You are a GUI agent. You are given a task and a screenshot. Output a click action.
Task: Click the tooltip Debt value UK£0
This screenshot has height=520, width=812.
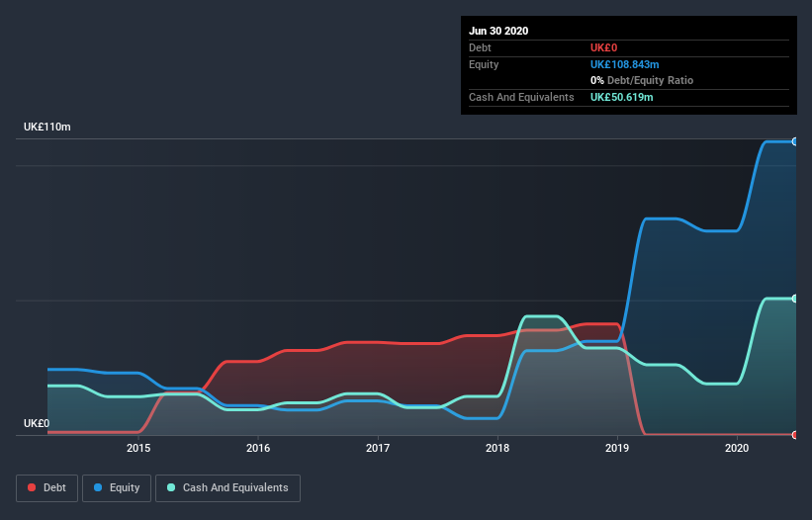tap(604, 47)
